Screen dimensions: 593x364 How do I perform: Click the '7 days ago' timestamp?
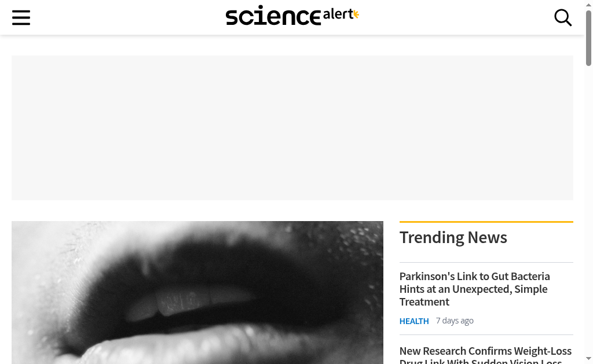point(455,321)
